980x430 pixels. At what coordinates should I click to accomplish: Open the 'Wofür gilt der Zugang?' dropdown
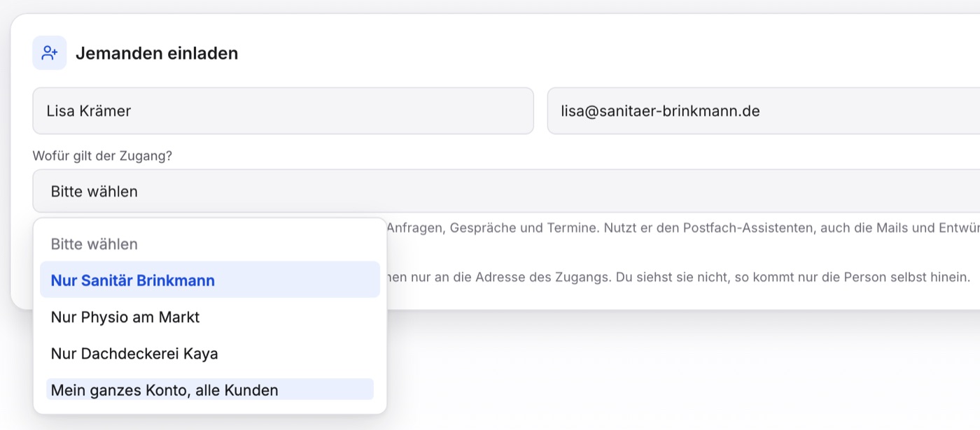pos(507,191)
